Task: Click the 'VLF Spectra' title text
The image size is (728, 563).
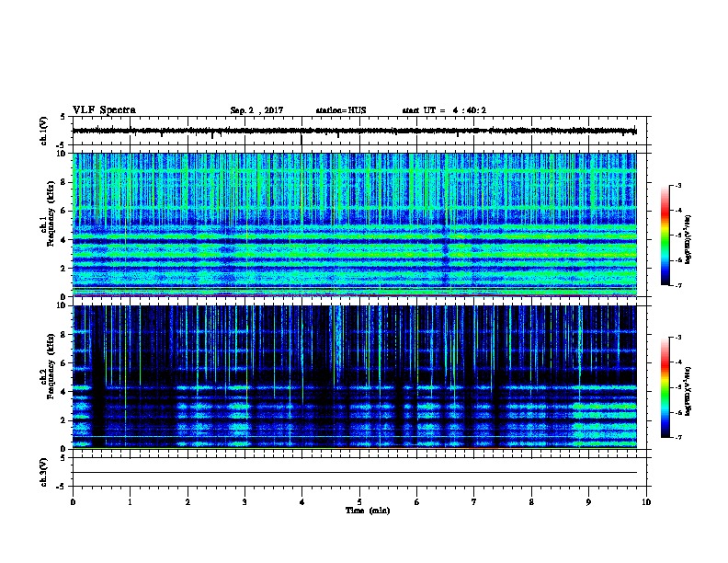Action: click(x=104, y=110)
